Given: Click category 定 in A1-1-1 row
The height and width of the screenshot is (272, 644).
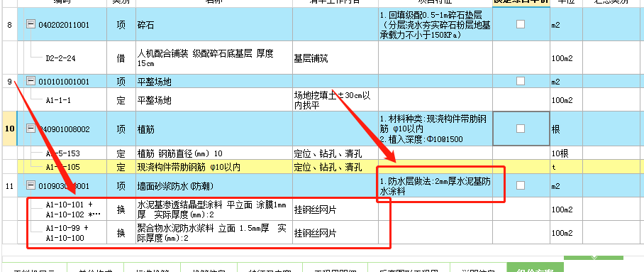Looking at the screenshot, I should pyautogui.click(x=121, y=100).
